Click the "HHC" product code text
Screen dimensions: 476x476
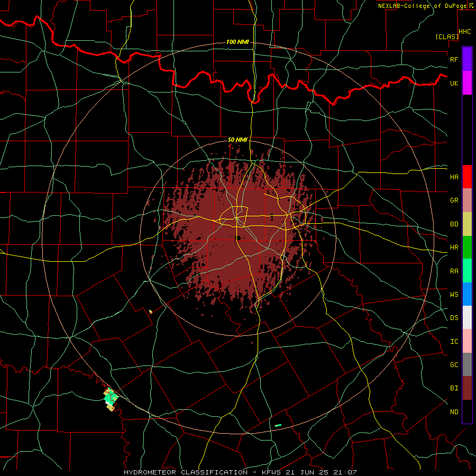click(465, 32)
